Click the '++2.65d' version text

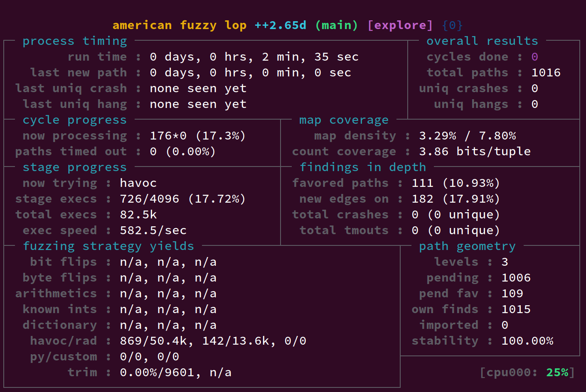coord(280,25)
